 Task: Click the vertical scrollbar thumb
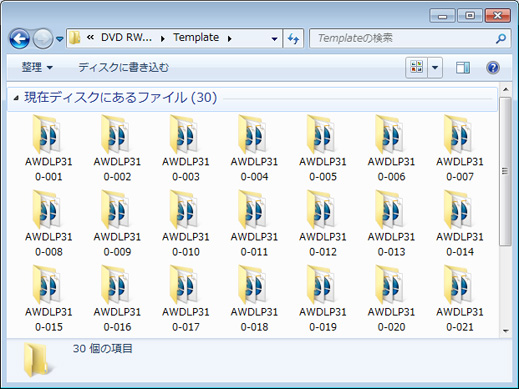coord(506,171)
